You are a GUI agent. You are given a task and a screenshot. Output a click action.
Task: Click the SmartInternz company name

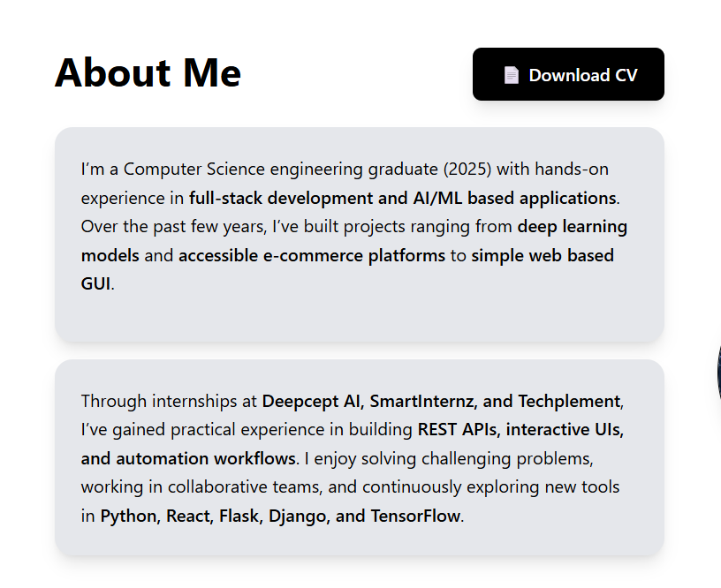point(423,402)
